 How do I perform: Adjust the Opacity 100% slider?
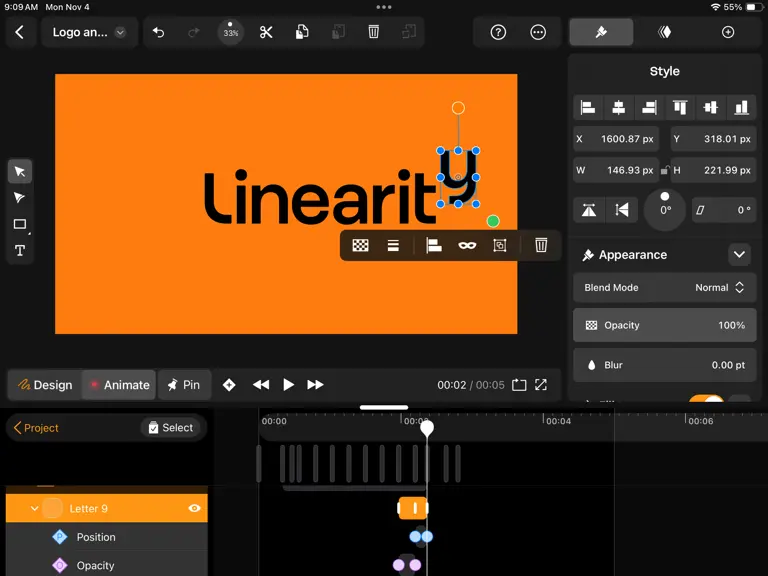[x=665, y=325]
